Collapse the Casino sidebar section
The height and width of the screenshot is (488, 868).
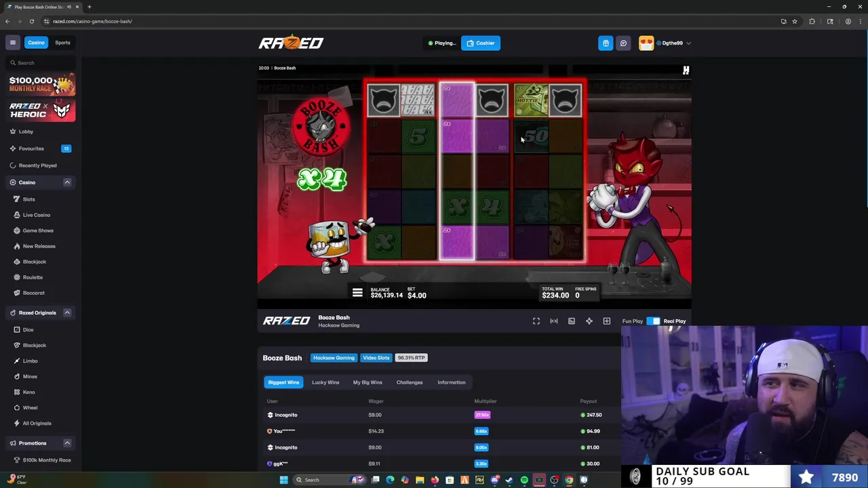pyautogui.click(x=67, y=182)
